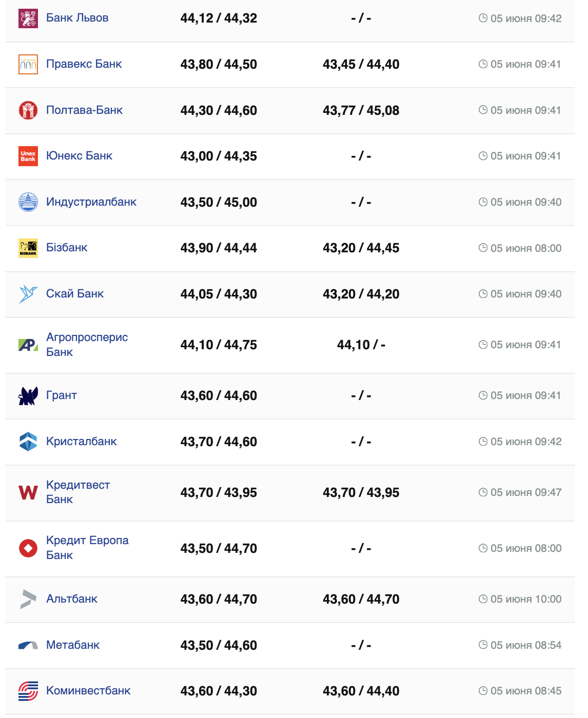Screen dimensions: 588x718
Task: Open the Банк Львов name link
Action: point(77,18)
